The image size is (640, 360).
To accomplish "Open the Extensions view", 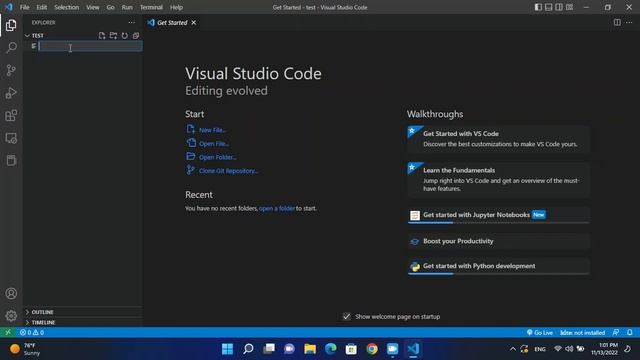I will [x=11, y=116].
